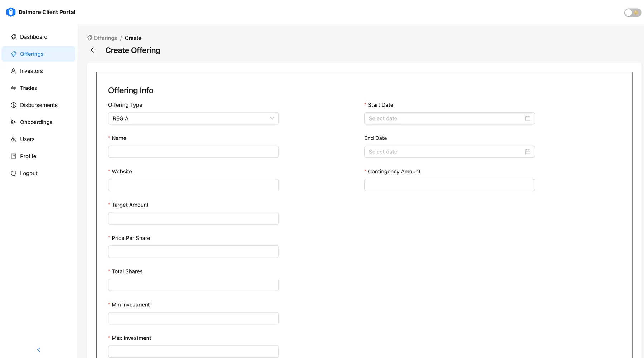The height and width of the screenshot is (358, 644).
Task: Click the Contingency Amount label
Action: (x=394, y=171)
